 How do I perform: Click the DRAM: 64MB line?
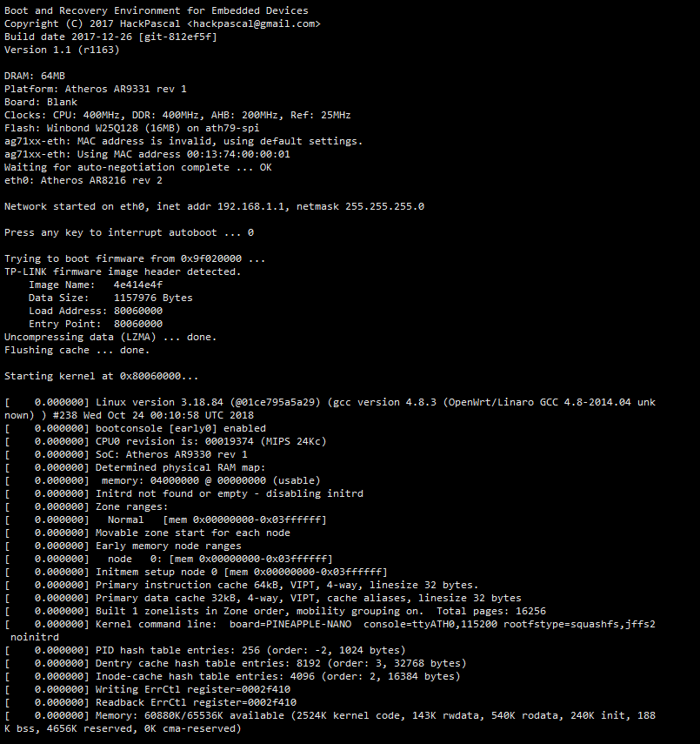tap(35, 76)
